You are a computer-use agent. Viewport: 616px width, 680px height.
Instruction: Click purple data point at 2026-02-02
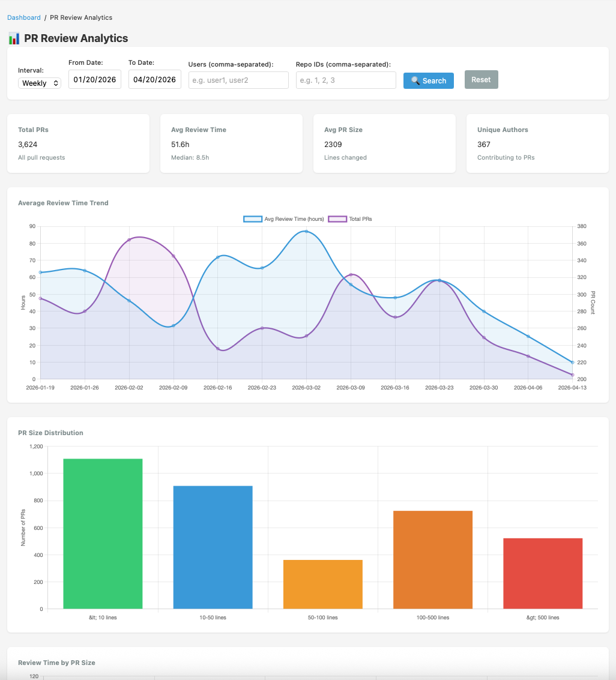(129, 240)
